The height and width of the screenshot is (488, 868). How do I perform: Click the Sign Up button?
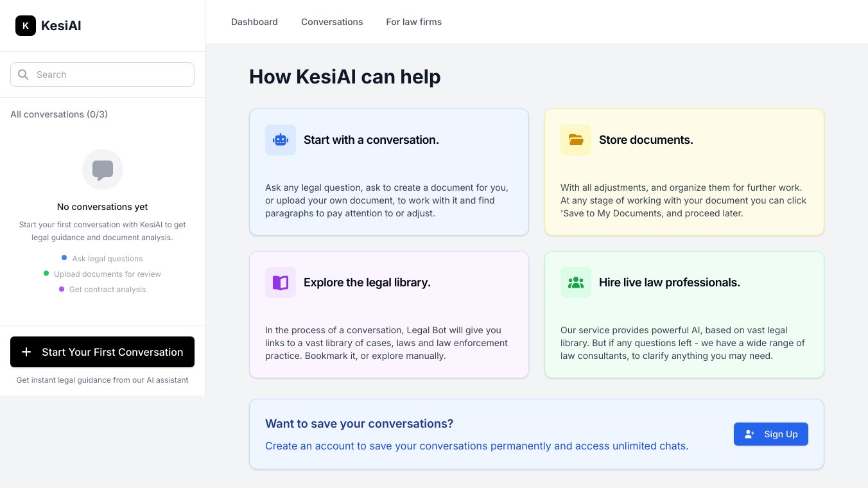[x=770, y=434]
